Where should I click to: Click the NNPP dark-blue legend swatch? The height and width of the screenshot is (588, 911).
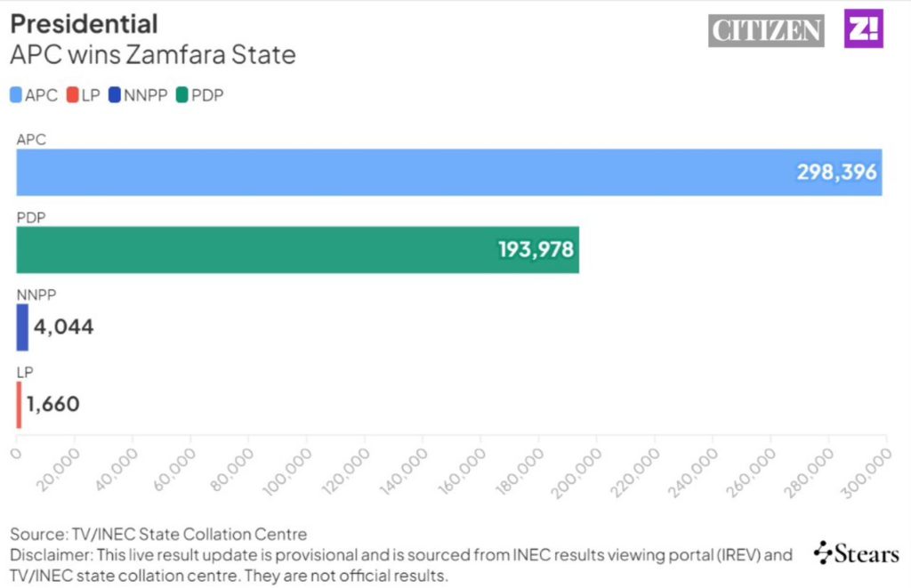coord(114,94)
